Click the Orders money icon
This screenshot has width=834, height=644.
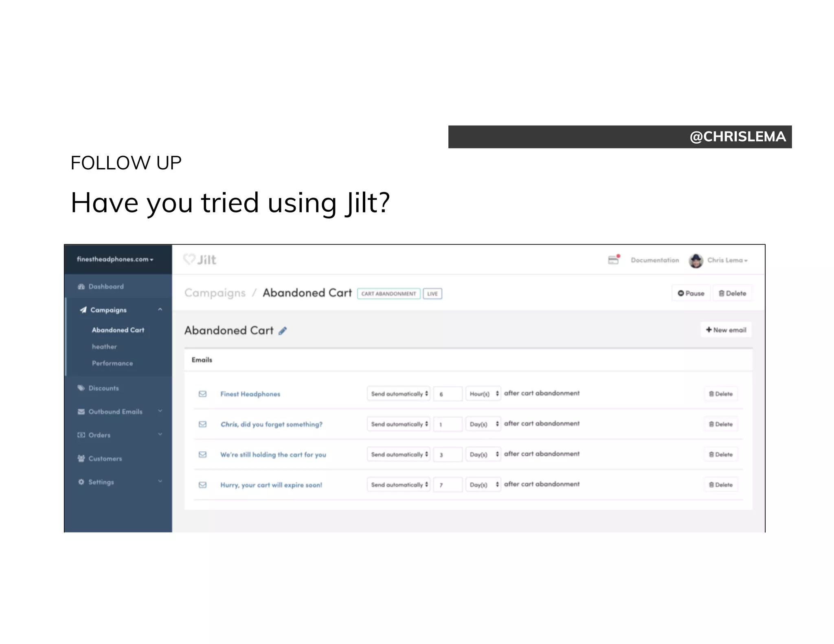pyautogui.click(x=81, y=435)
